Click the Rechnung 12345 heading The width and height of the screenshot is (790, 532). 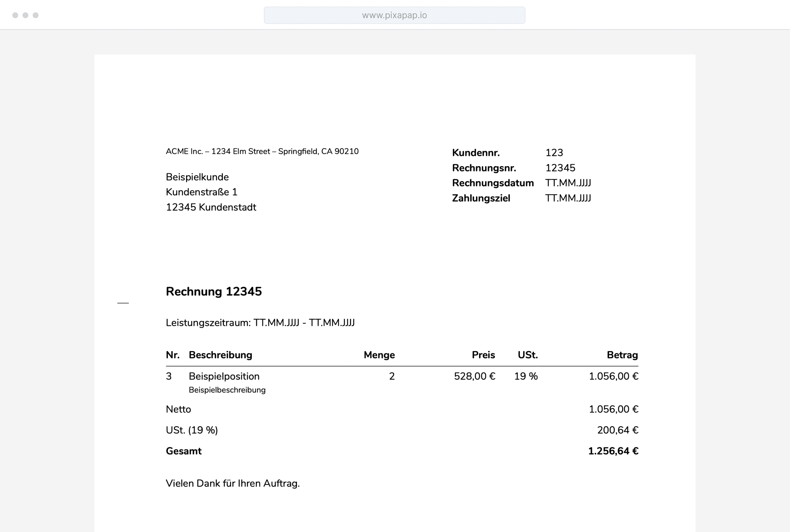(x=214, y=291)
